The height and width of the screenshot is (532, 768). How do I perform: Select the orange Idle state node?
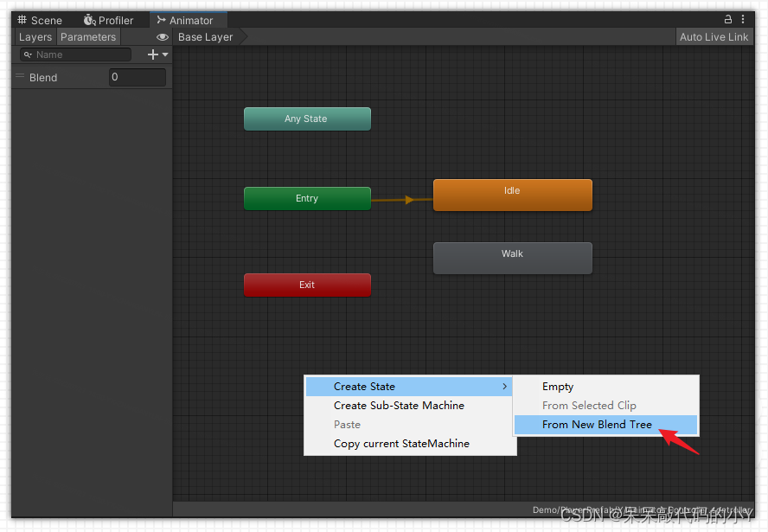[512, 195]
